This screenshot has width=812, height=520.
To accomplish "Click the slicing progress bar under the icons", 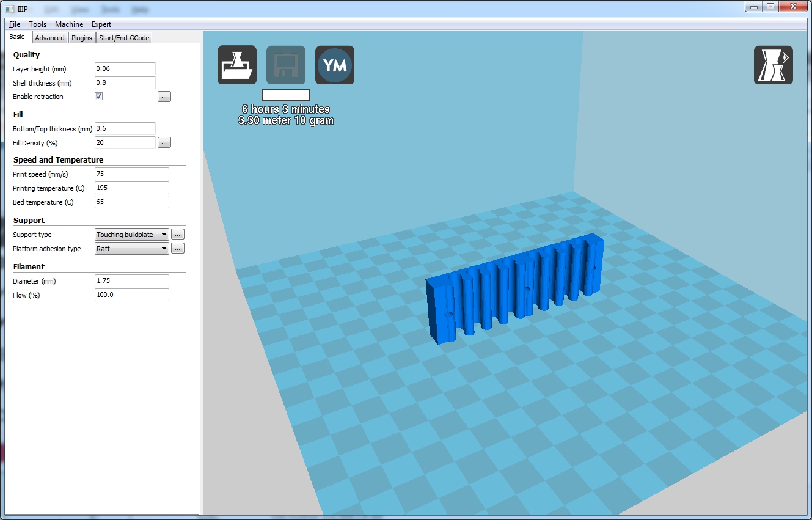I will click(286, 95).
